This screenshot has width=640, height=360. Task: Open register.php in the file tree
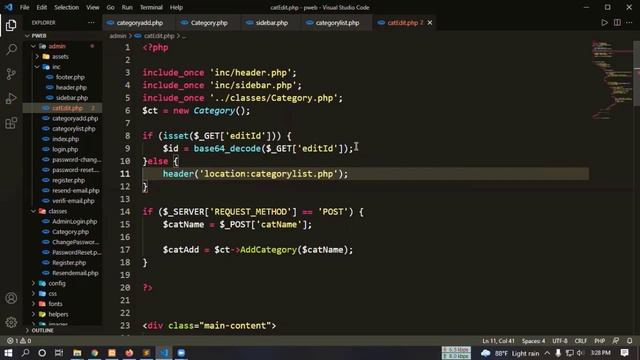(x=68, y=180)
